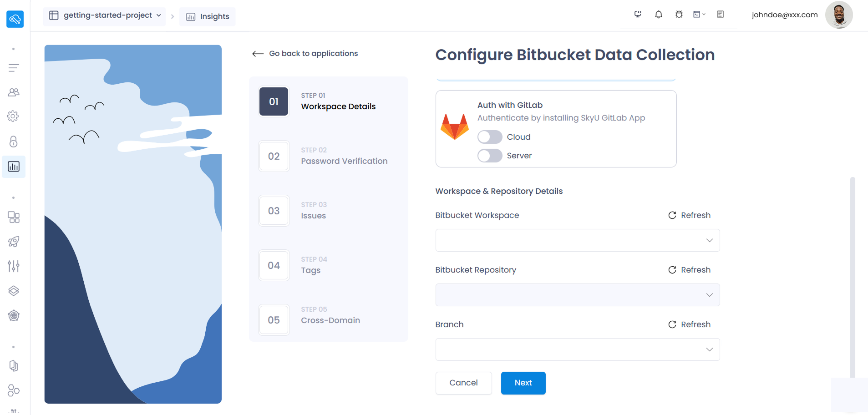Open the users/team icon in sidebar
Viewport: 868px width, 415px height.
(x=14, y=92)
